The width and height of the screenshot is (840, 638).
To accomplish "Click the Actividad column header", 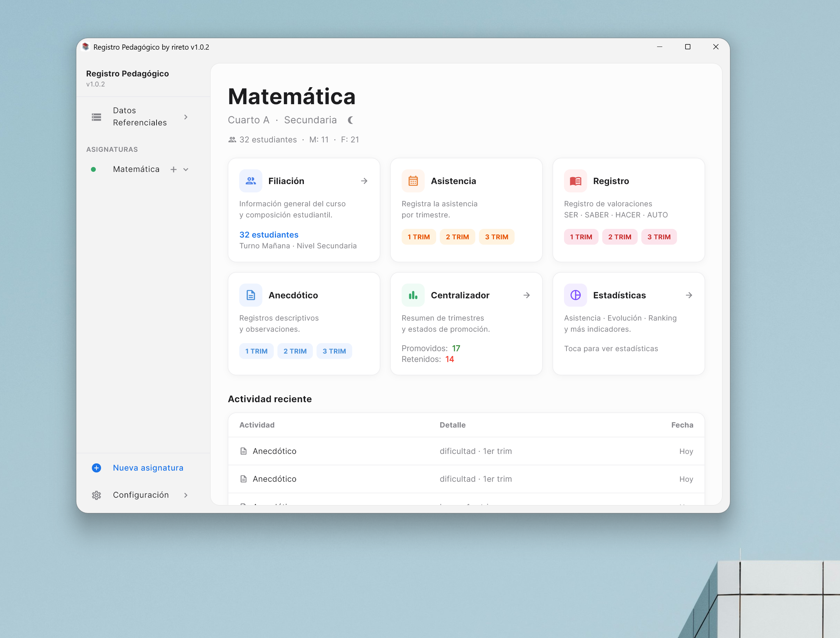I will (257, 425).
